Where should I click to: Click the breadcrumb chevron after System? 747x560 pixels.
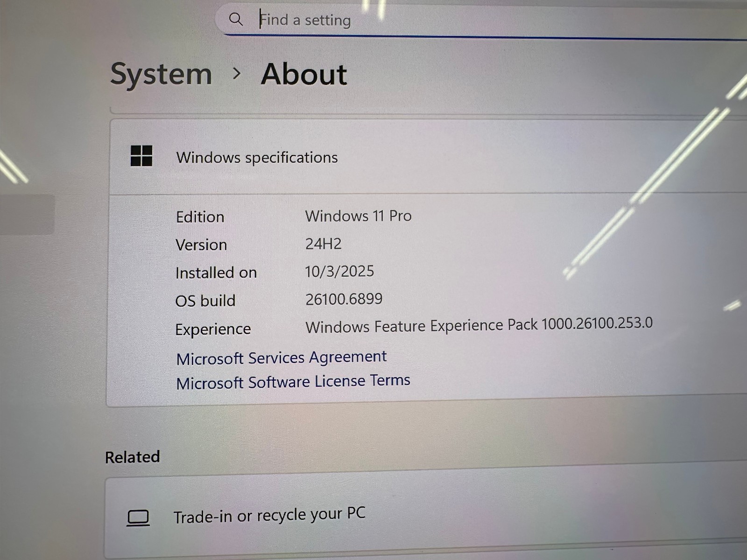coord(237,73)
